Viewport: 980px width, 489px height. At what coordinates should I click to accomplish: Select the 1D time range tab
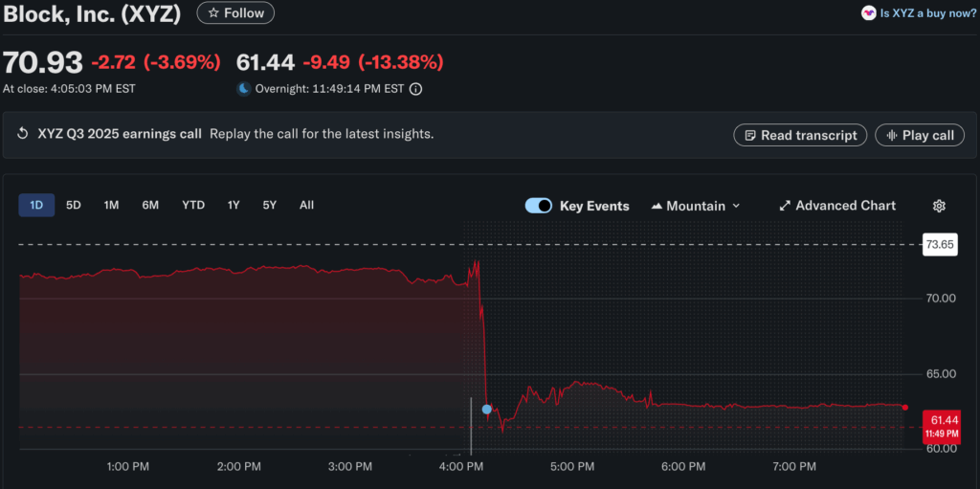tap(36, 205)
